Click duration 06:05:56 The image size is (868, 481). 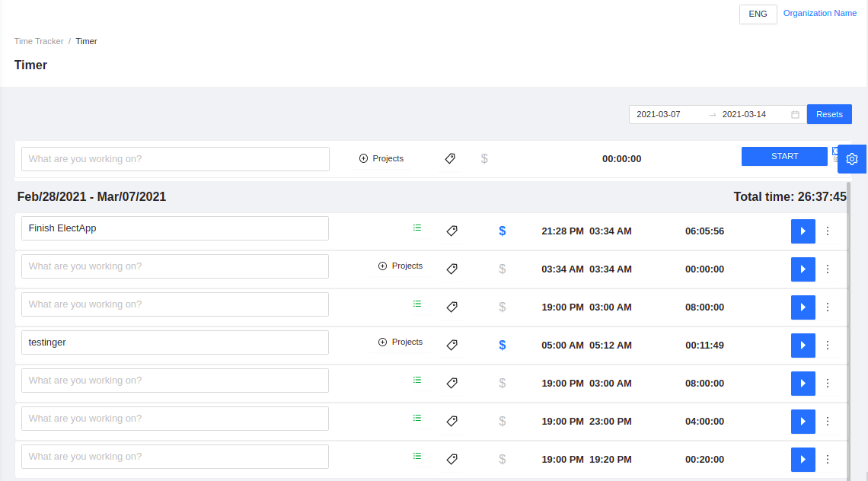705,231
